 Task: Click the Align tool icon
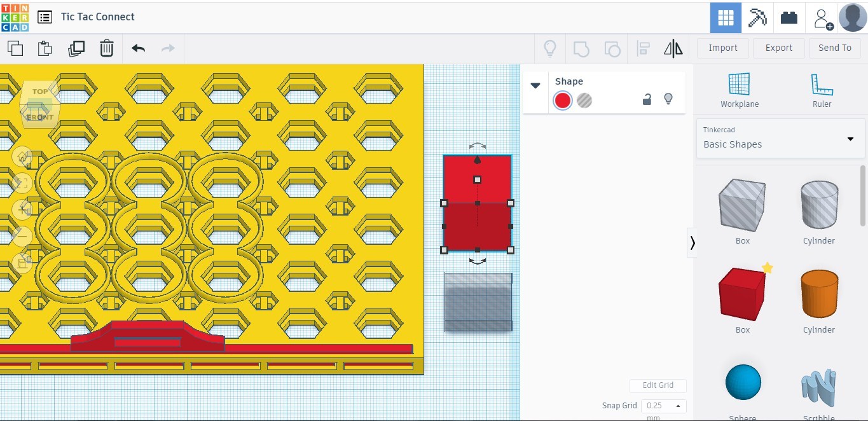pos(643,48)
